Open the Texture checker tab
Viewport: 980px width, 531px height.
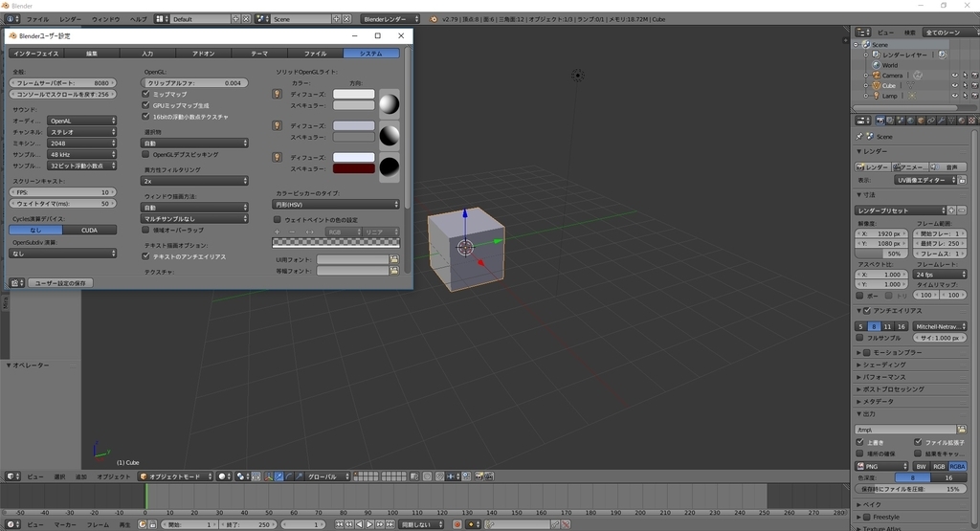[971, 121]
